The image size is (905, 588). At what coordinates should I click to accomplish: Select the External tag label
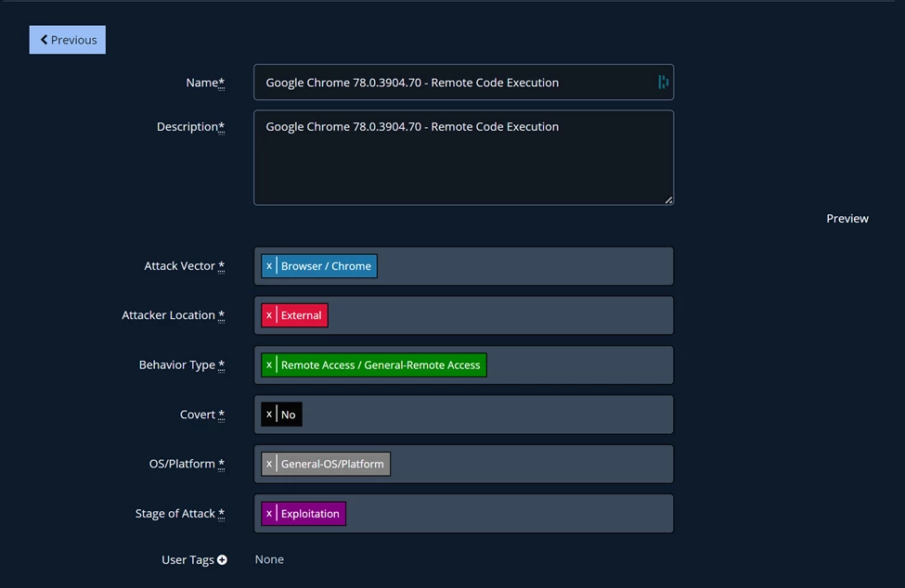tap(302, 315)
